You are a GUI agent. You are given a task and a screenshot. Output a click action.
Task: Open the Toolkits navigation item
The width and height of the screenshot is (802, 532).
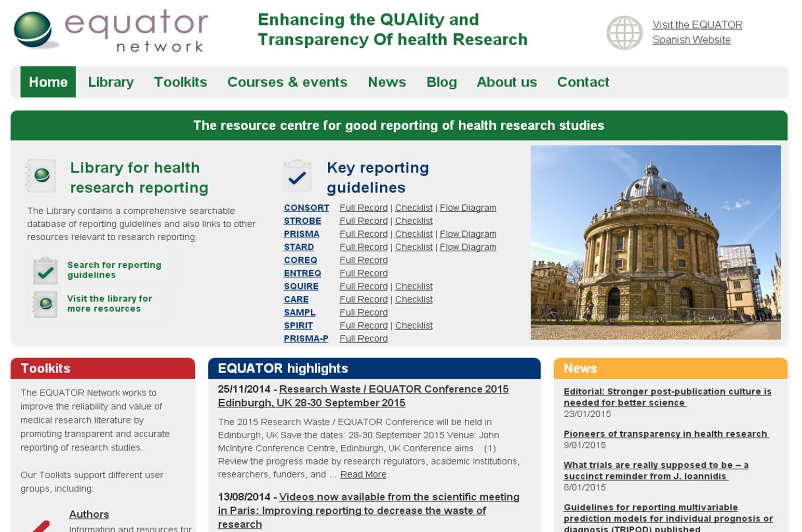(x=180, y=82)
